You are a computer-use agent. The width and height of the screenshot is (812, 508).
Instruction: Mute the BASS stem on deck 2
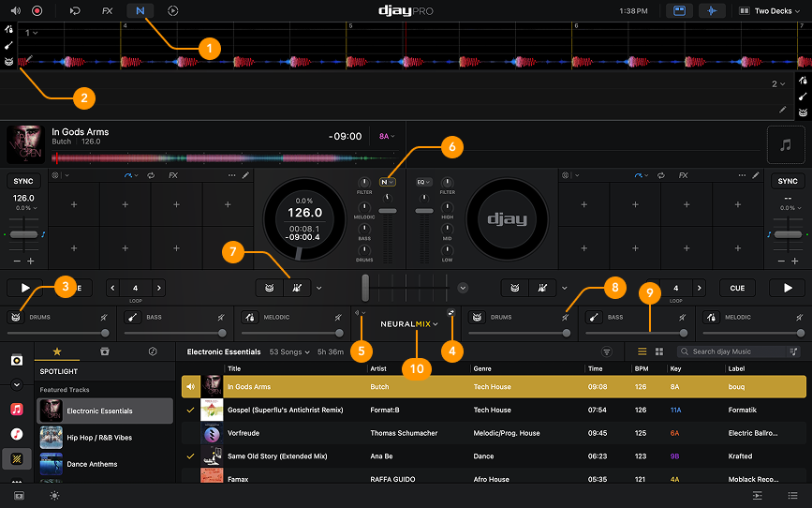683,317
